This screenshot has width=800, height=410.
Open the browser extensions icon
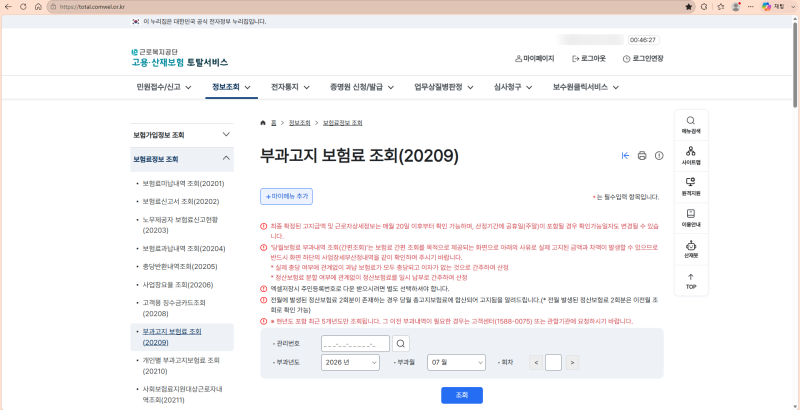(x=705, y=7)
